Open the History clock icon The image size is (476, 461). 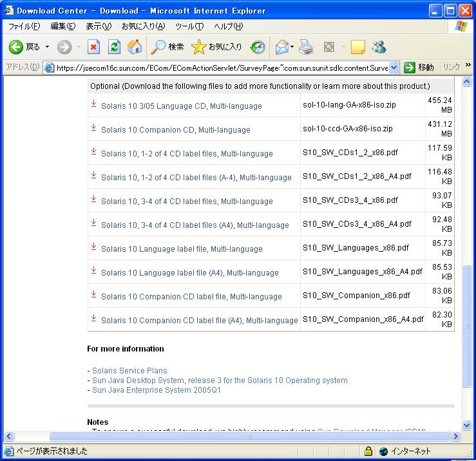(258, 47)
